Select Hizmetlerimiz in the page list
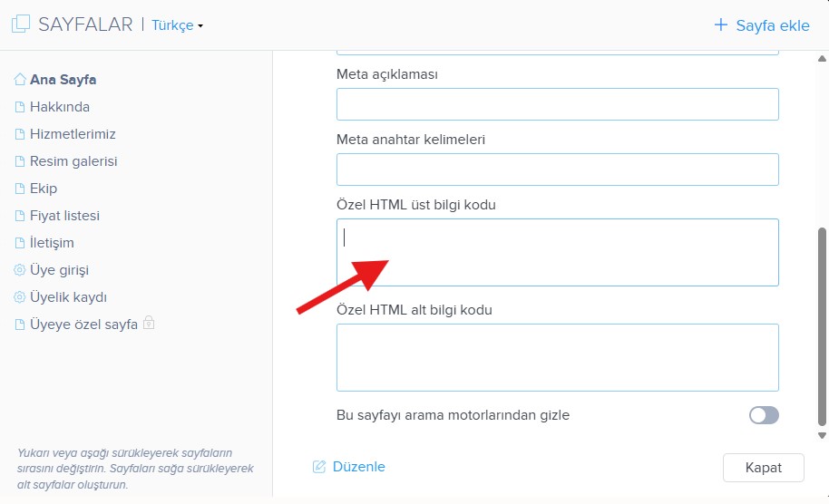Image resolution: width=829 pixels, height=504 pixels. [x=73, y=134]
